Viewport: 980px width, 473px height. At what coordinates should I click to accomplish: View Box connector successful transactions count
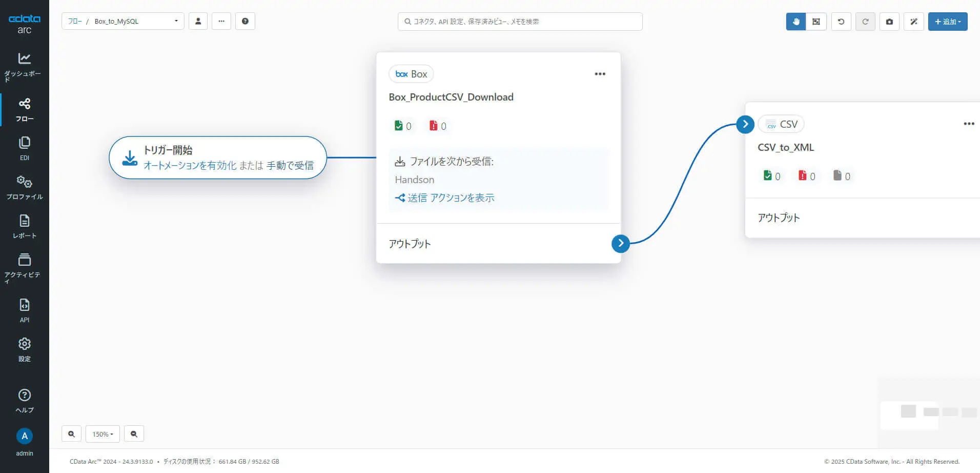pos(403,126)
